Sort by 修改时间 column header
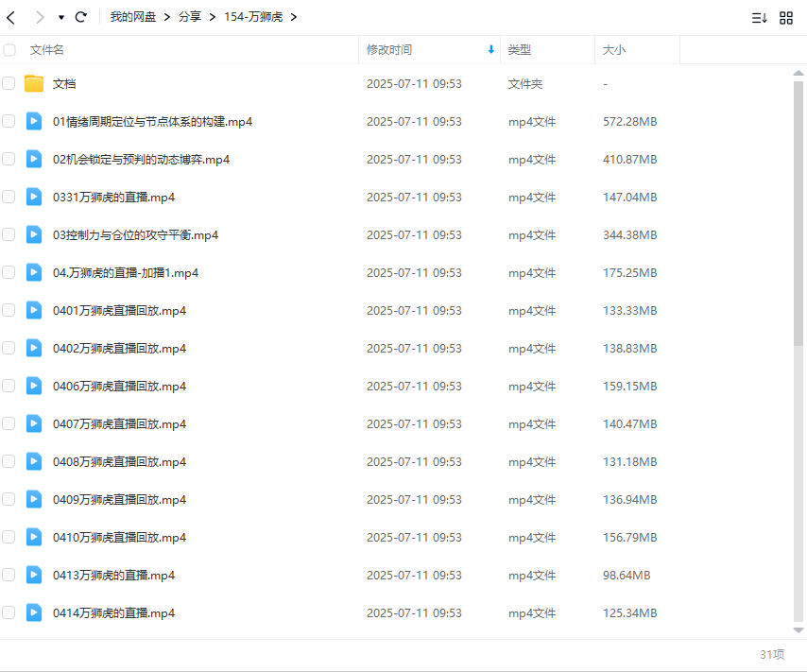The height and width of the screenshot is (672, 807). (x=389, y=50)
